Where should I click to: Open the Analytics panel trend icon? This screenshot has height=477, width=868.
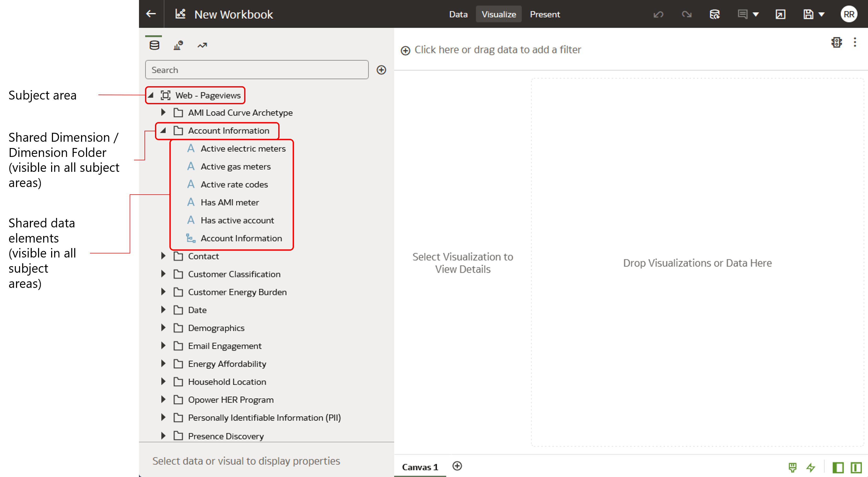tap(202, 45)
